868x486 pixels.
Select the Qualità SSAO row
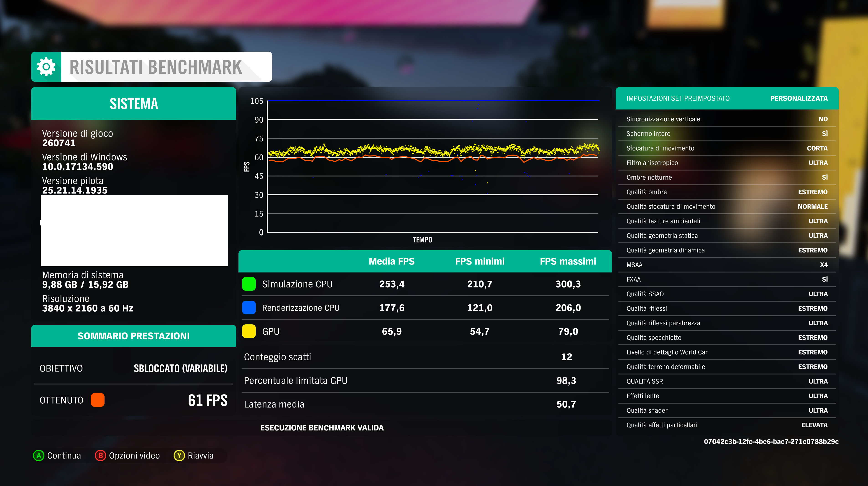727,294
